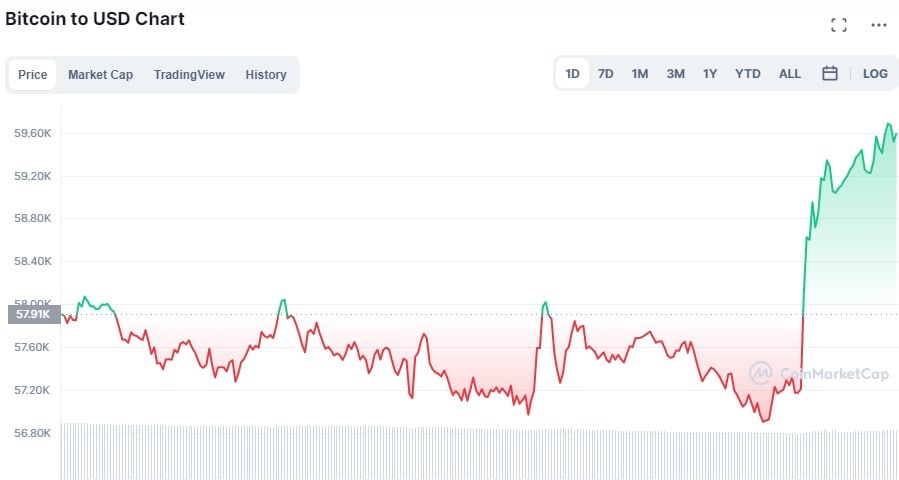Open the Market Cap tab
Viewport: 899px width, 480px height.
(100, 75)
